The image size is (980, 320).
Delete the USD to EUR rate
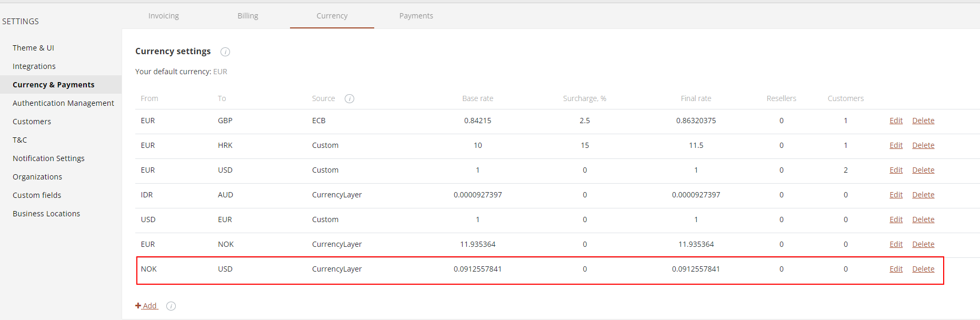click(923, 219)
